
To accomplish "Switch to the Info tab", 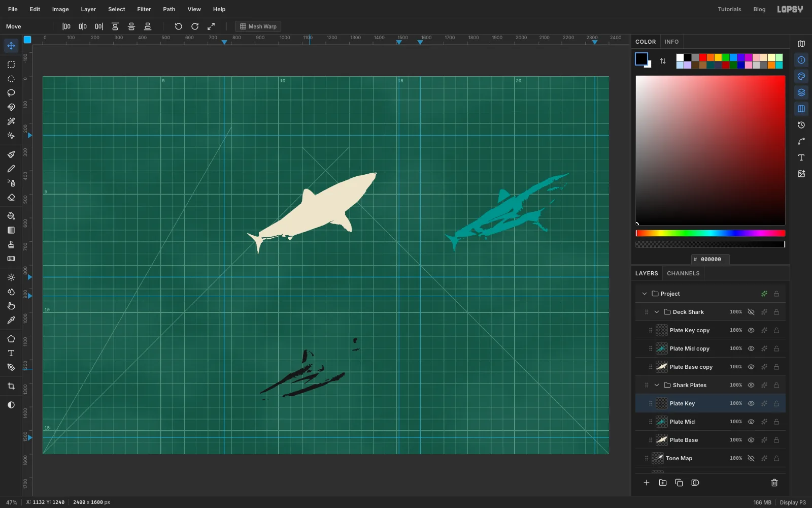I will tap(671, 42).
